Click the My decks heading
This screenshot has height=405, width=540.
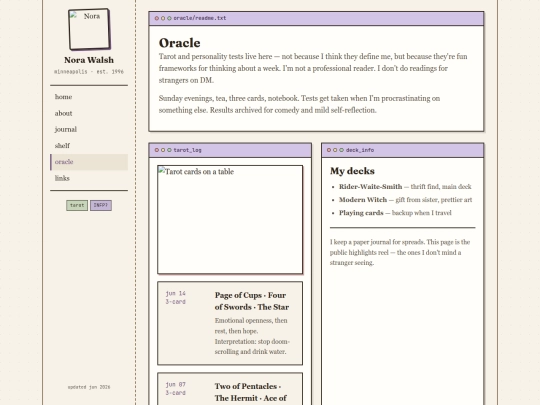[352, 171]
